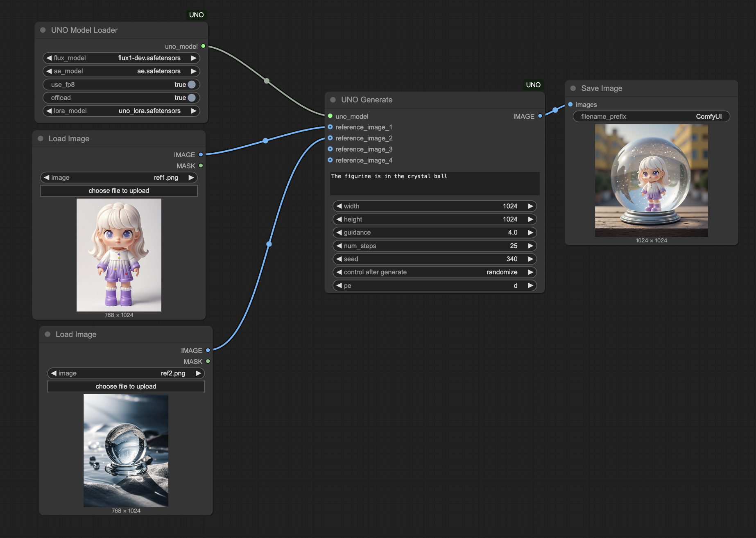756x538 pixels.
Task: Select previous ae_model with left arrow
Action: pyautogui.click(x=49, y=71)
